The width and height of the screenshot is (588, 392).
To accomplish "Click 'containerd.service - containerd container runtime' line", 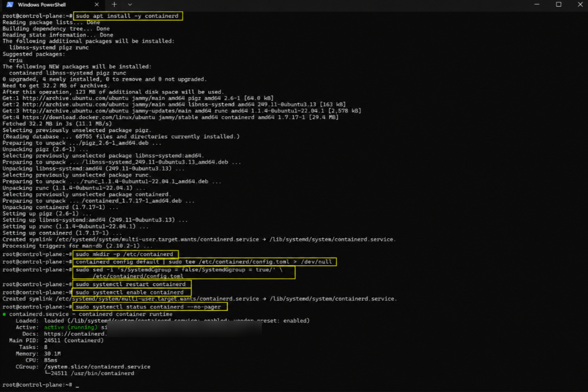I will 91,315.
